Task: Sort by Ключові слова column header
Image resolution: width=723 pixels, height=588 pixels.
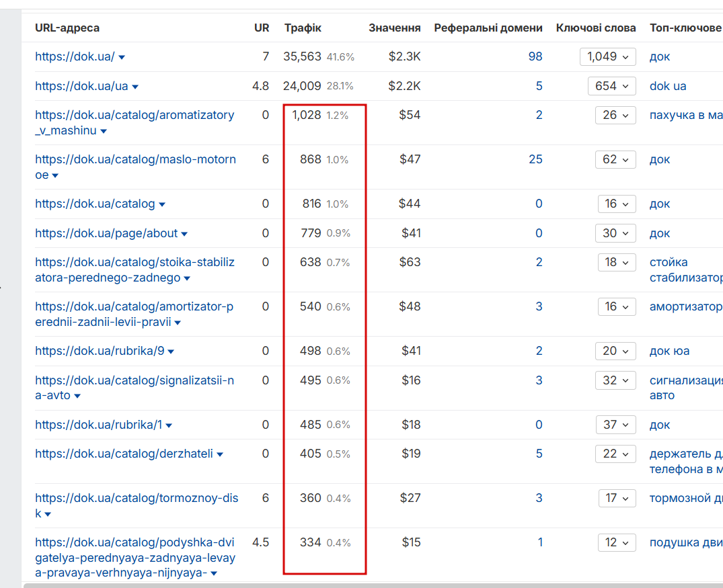Action: tap(596, 28)
